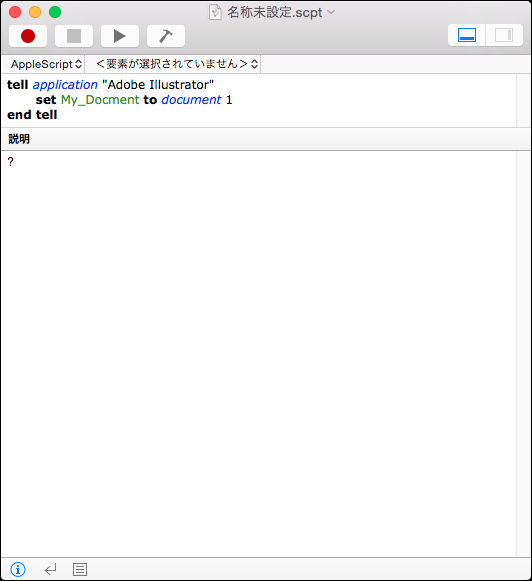This screenshot has width=532, height=581.
Task: Zoom the window with the green button
Action: pos(55,12)
